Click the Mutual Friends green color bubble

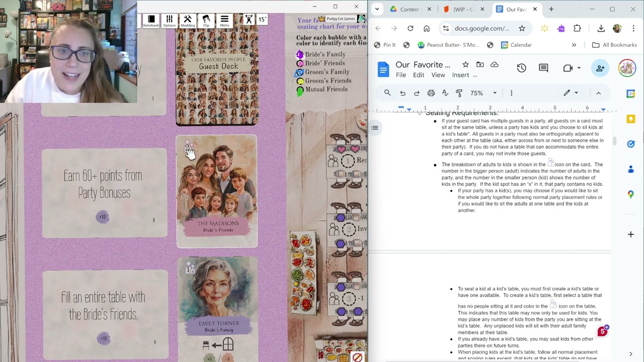300,91
